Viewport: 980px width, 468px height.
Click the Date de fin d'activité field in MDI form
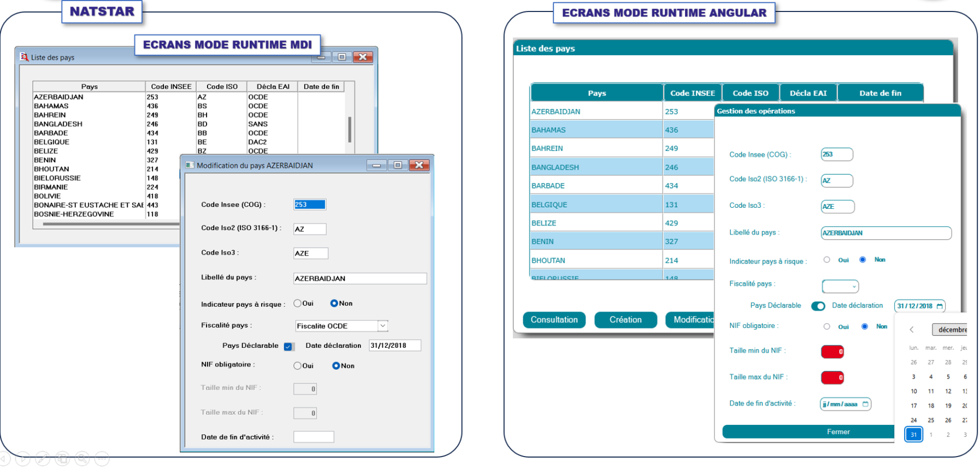click(314, 437)
